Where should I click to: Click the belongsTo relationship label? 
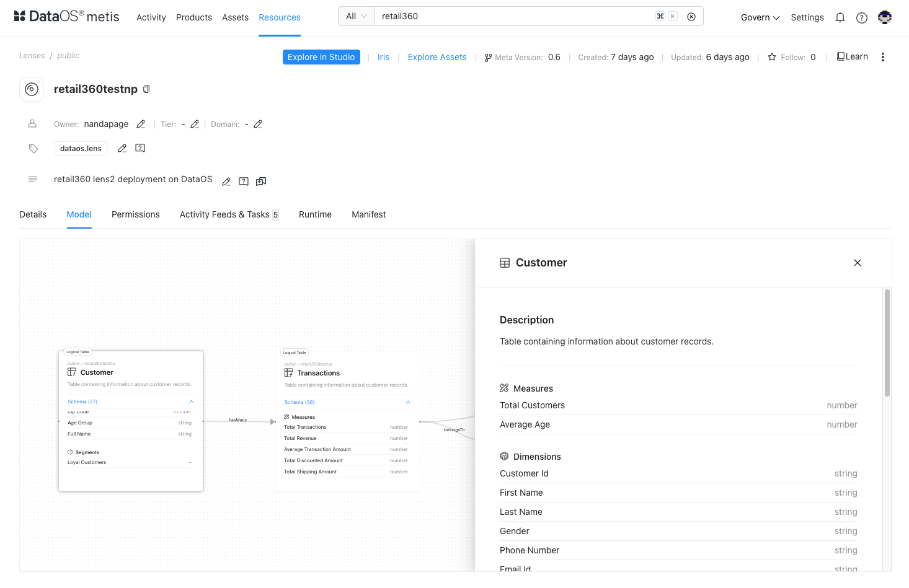click(454, 429)
